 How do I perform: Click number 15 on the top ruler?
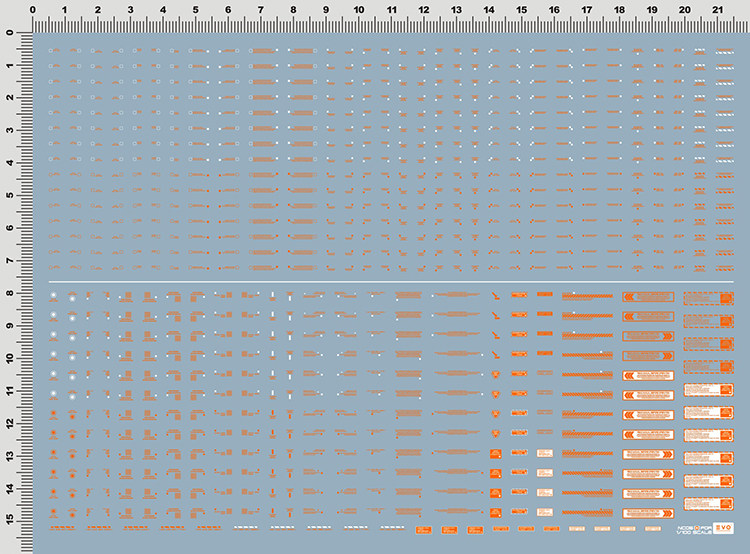521,10
